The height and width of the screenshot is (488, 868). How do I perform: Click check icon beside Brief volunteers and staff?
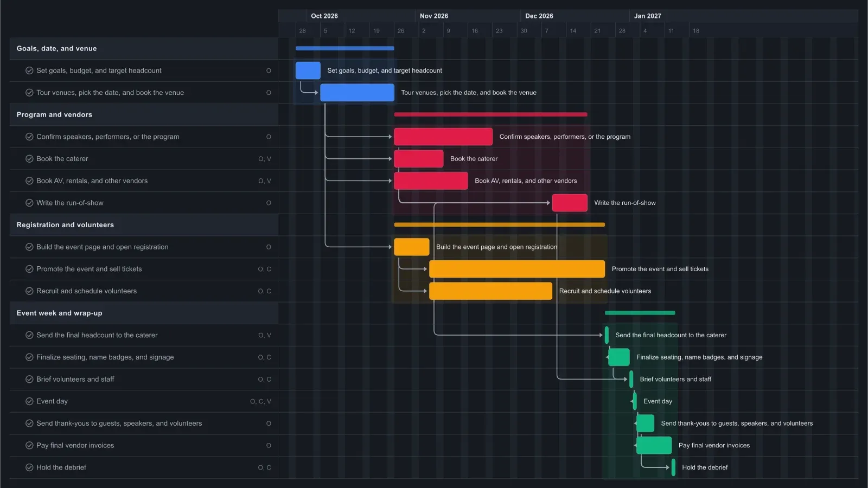coord(29,380)
